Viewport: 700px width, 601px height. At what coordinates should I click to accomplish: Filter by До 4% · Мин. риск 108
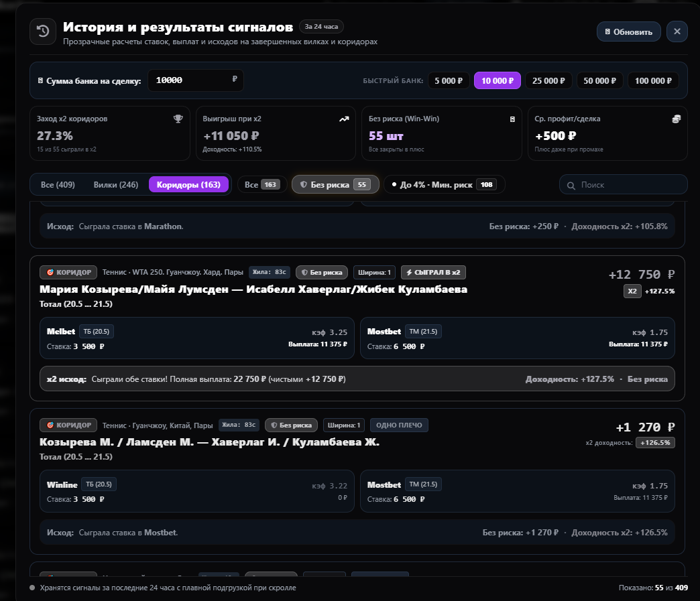point(444,184)
